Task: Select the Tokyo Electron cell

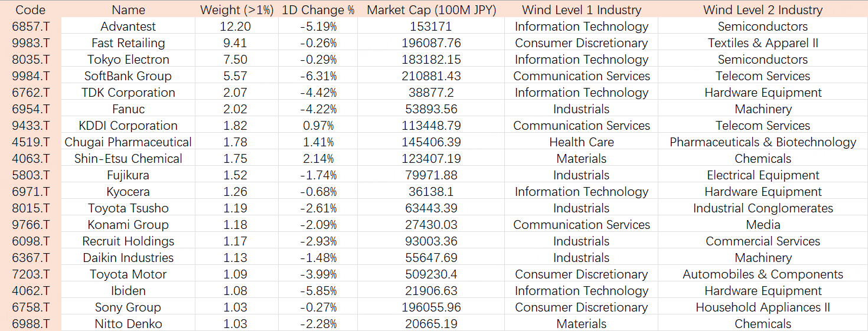Action: pyautogui.click(x=128, y=60)
